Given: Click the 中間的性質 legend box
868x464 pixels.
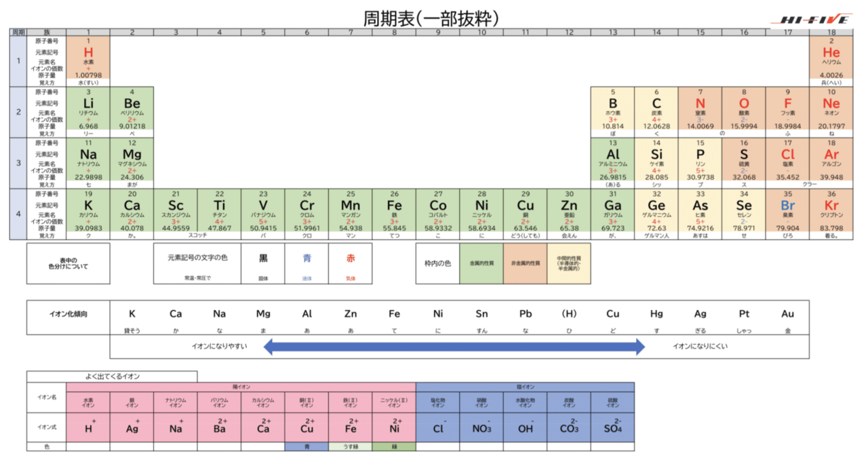Looking at the screenshot, I should point(570,263).
